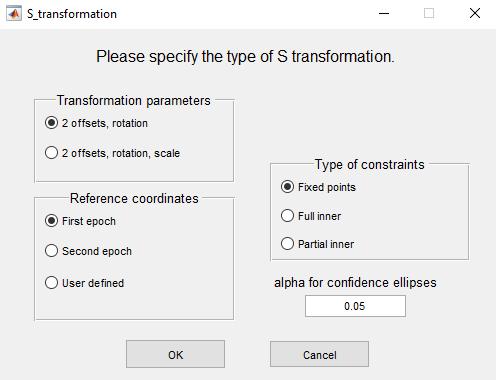Click the "alpha for confidence ellipses" label
Screen dimensions: 496x380
point(355,283)
